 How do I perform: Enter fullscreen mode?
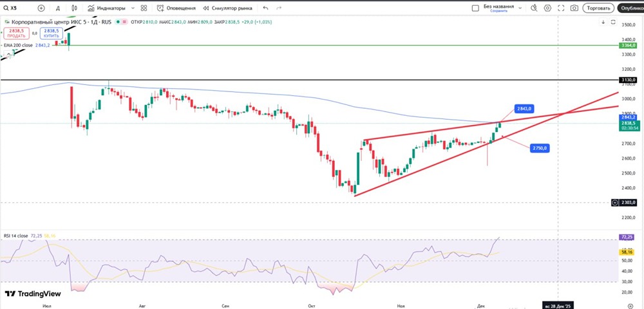coord(561,8)
